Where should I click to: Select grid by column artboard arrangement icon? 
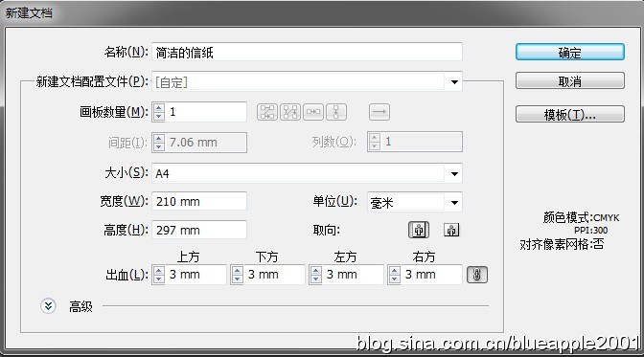290,112
